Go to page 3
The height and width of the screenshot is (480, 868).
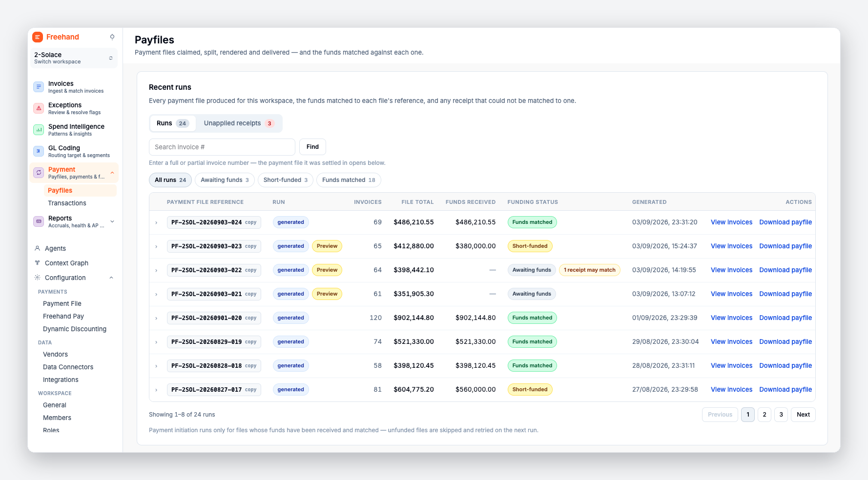[781, 415]
